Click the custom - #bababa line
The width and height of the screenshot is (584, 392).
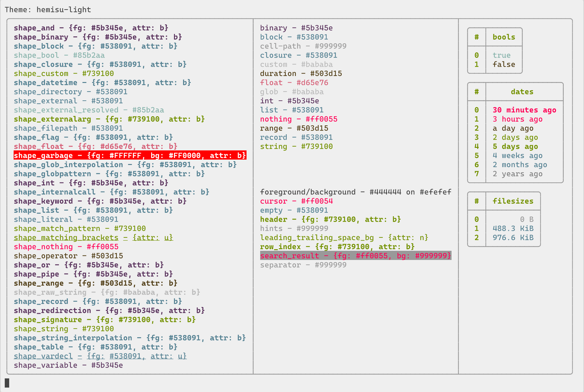click(x=296, y=64)
